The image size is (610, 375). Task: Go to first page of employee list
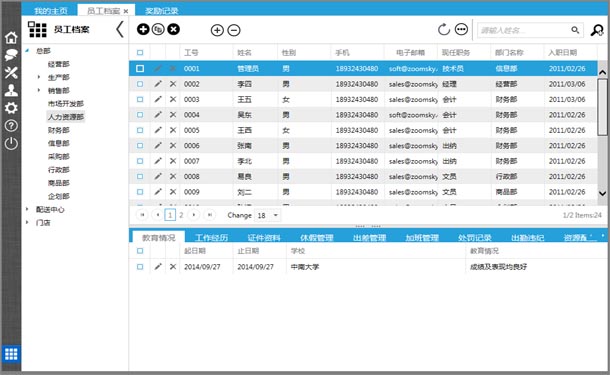pyautogui.click(x=142, y=215)
